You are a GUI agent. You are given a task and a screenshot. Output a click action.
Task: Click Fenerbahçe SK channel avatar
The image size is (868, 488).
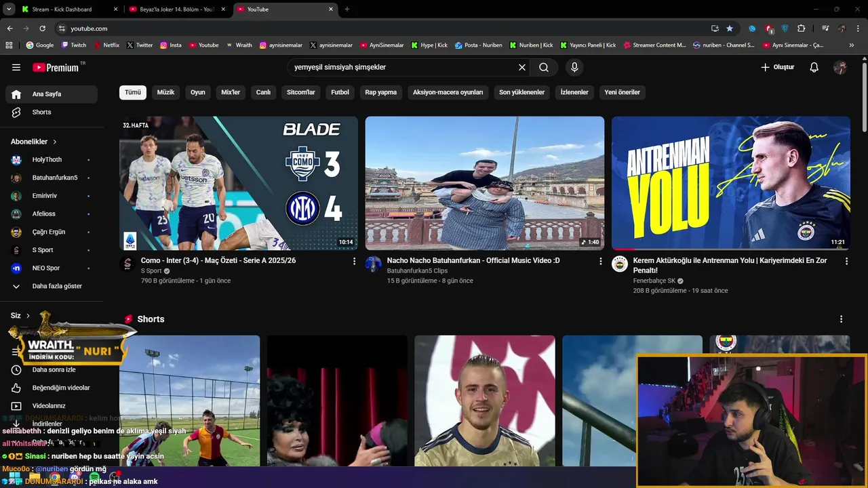[x=620, y=264]
